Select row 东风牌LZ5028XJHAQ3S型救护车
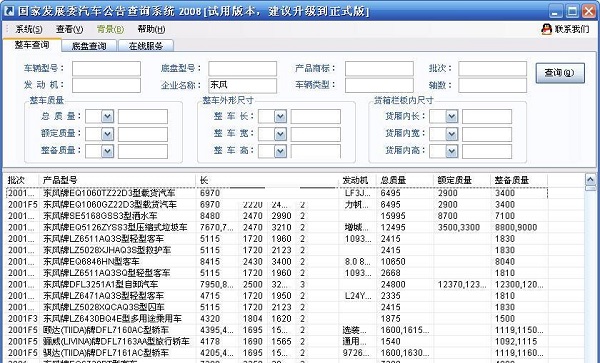 point(277,250)
